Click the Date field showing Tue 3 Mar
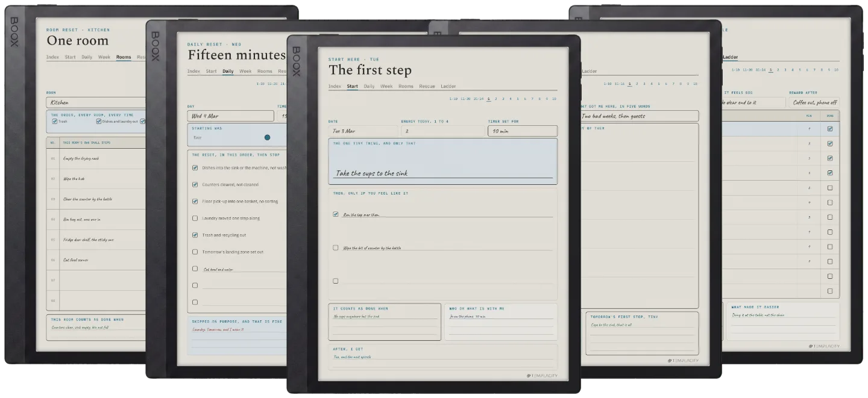The height and width of the screenshot is (398, 868). (363, 131)
